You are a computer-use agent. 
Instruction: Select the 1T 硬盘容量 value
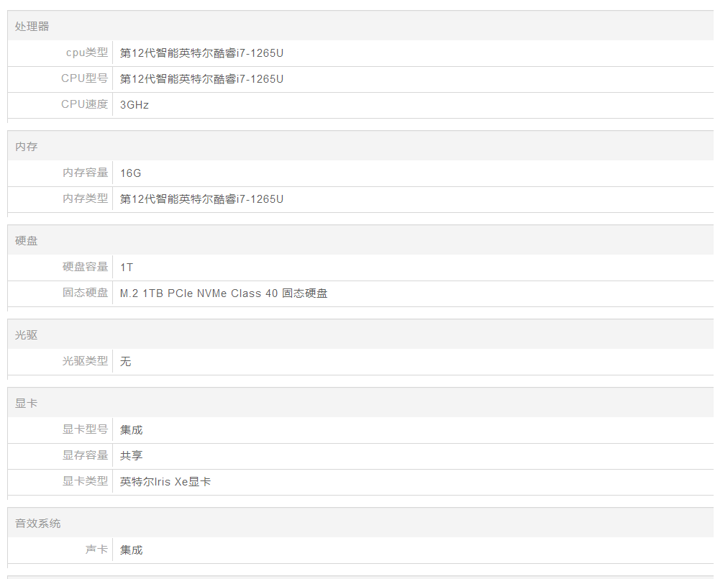point(127,268)
